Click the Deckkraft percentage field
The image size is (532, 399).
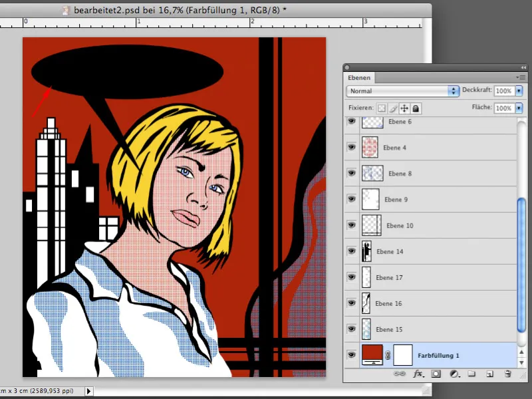tap(504, 91)
